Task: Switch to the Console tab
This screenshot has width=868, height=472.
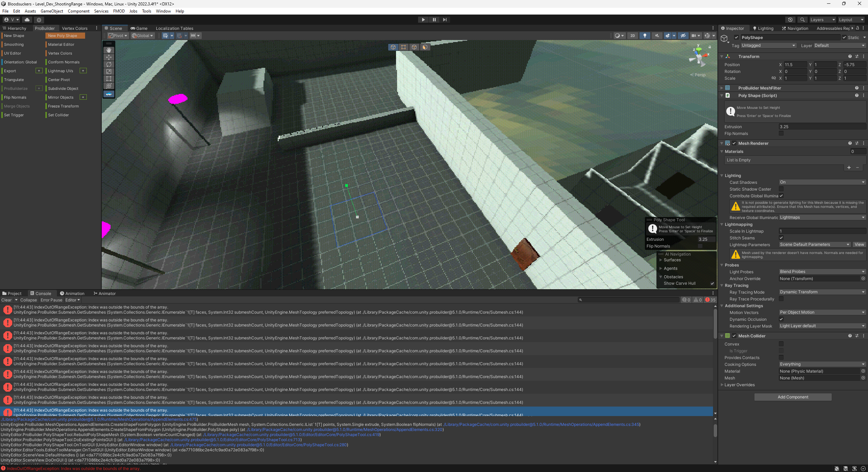Action: point(41,294)
